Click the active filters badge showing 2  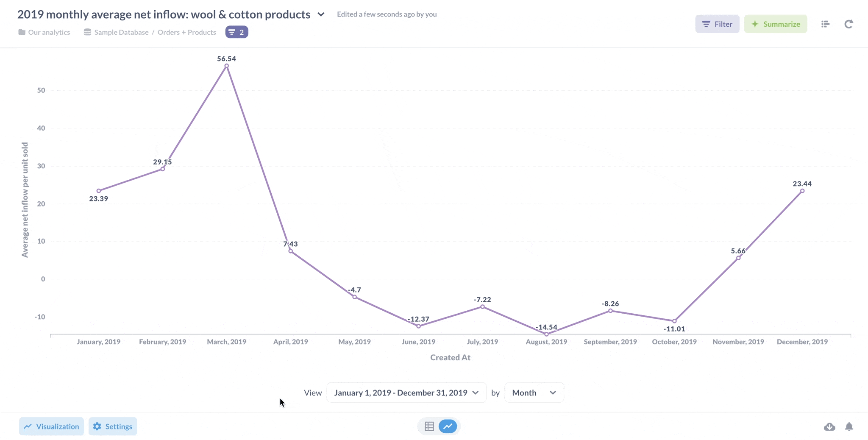[236, 32]
